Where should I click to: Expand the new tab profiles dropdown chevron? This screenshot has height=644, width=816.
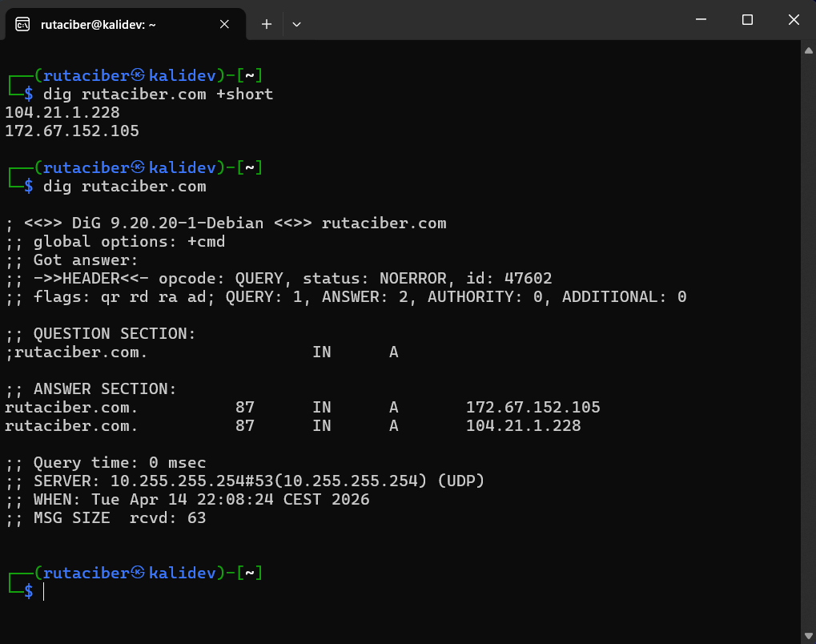296,24
